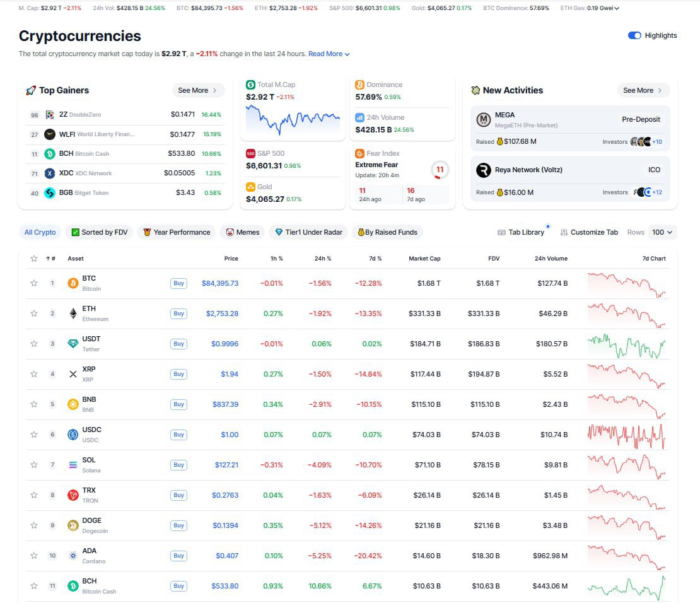The height and width of the screenshot is (603, 700).
Task: Add XRP to watchlist star
Action: (34, 374)
